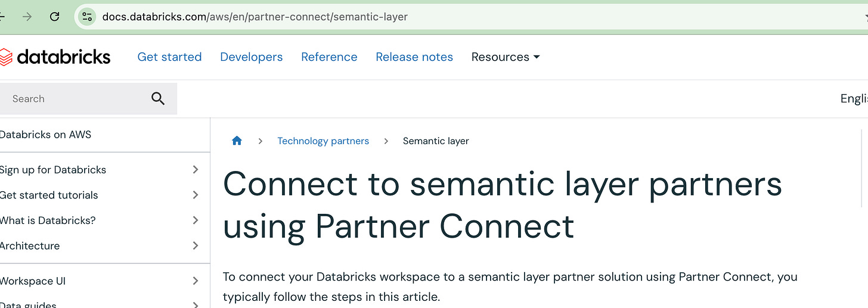Expand the What is Databricks? chevron
868x308 pixels.
point(196,220)
